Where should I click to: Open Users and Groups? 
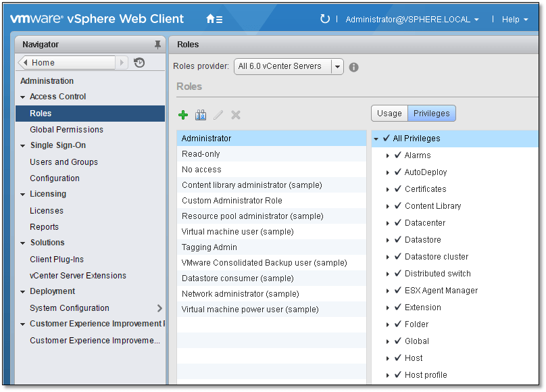[64, 162]
